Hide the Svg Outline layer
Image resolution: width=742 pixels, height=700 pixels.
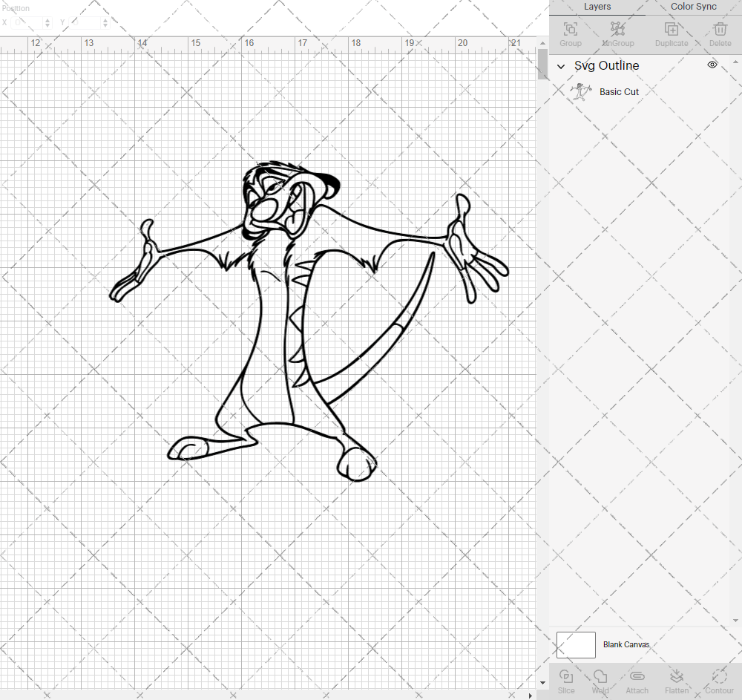pyautogui.click(x=712, y=65)
